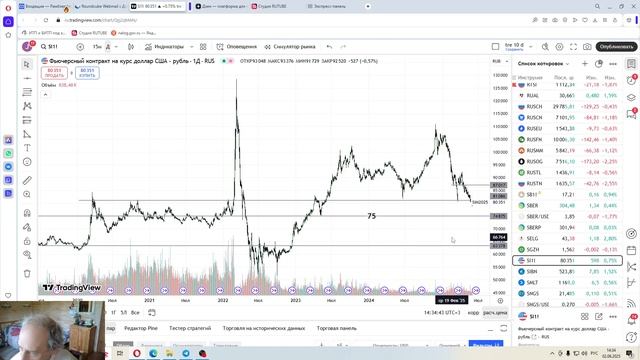Open the go-to-date calendar icon

click(x=151, y=313)
